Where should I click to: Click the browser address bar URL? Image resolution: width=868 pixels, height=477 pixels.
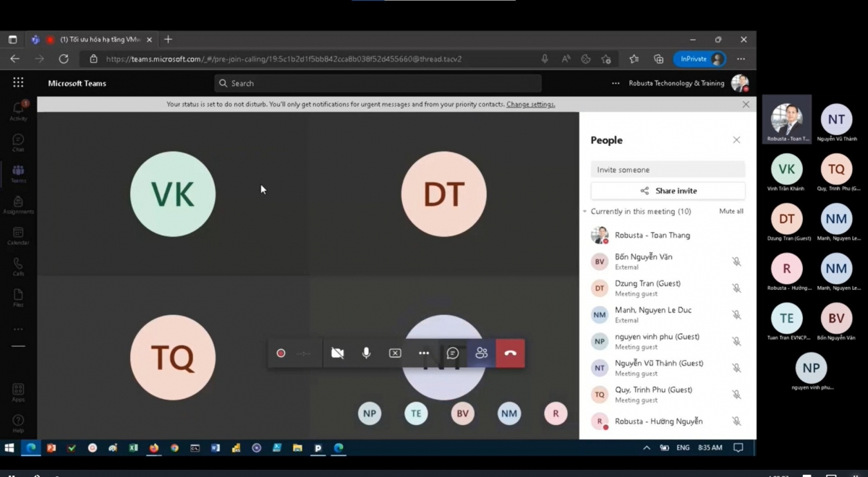(284, 59)
